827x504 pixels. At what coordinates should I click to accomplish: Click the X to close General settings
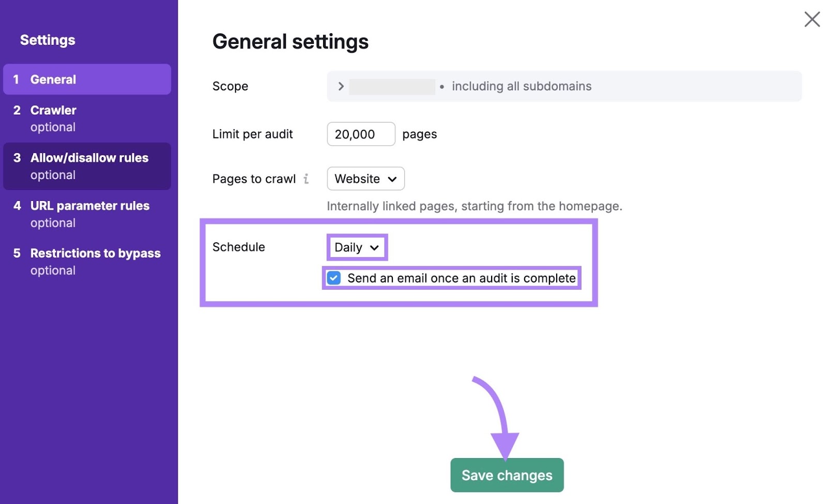(x=811, y=19)
